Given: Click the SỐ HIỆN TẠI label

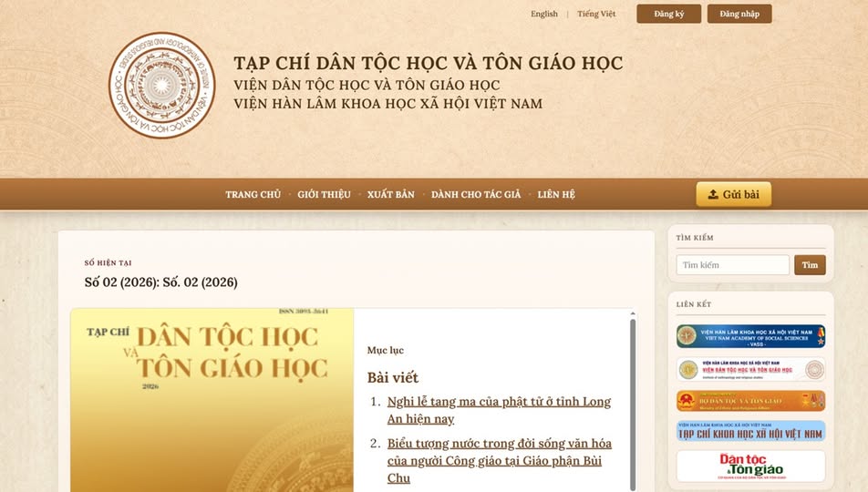Looking at the screenshot, I should coord(108,263).
